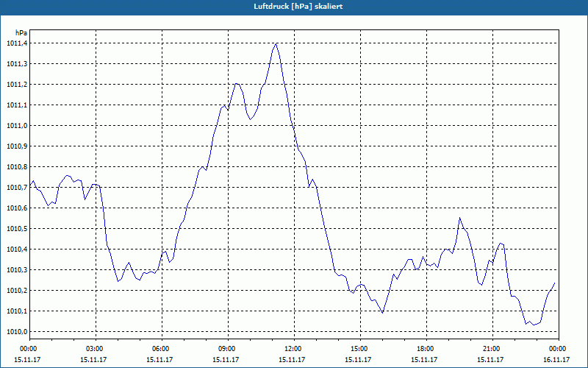
Task: Pick the '15:00' time label
Action: [360, 349]
